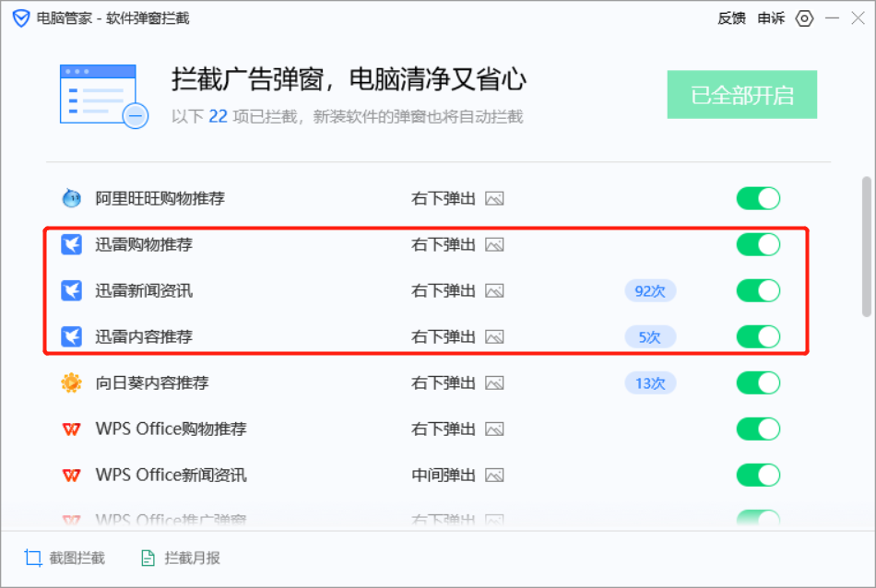Turn off the WPS Office新闻资讯 toggle

point(758,475)
